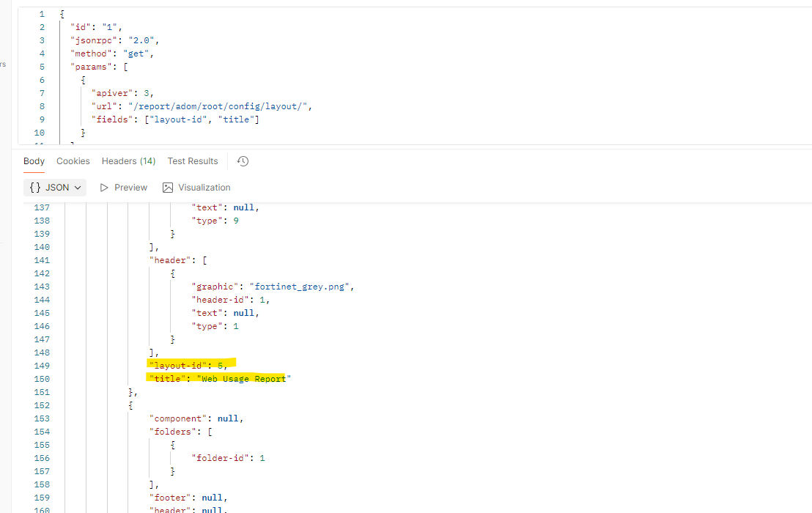This screenshot has width=812, height=513.
Task: Click the Web Usage Report title value
Action: point(243,379)
